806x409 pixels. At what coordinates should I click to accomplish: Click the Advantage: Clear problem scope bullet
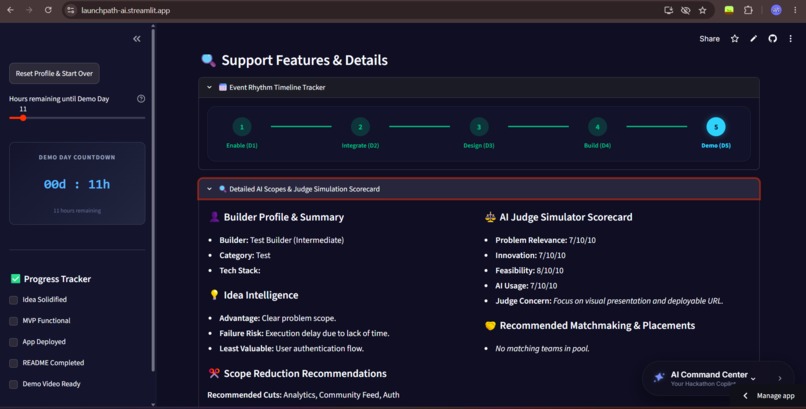pos(278,318)
